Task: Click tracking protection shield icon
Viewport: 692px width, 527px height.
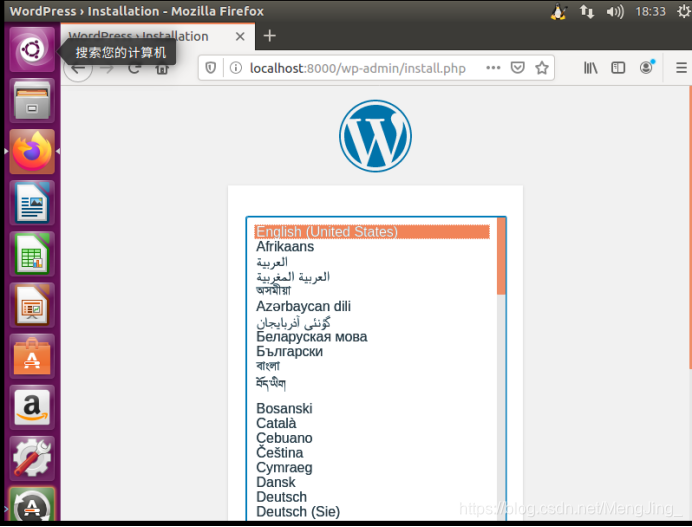Action: pos(211,68)
